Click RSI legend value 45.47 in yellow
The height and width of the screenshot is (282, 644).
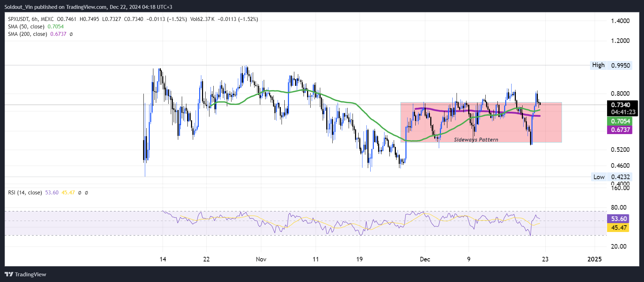click(68, 193)
